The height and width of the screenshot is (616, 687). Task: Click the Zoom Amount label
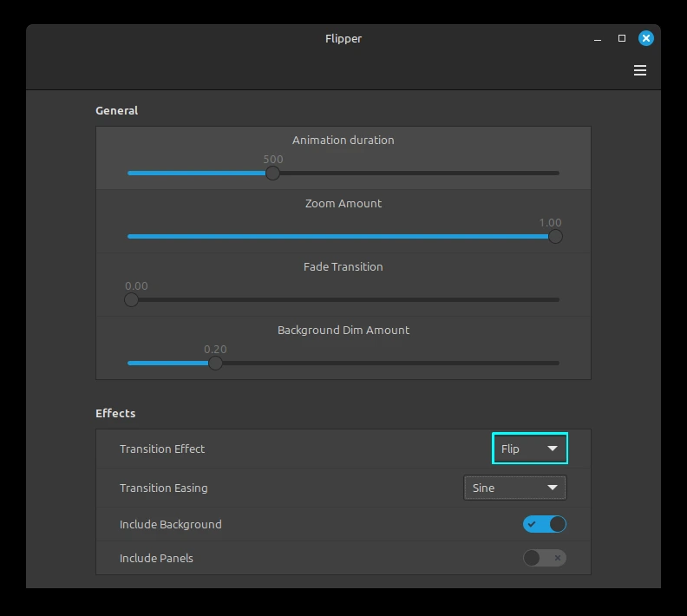coord(343,203)
